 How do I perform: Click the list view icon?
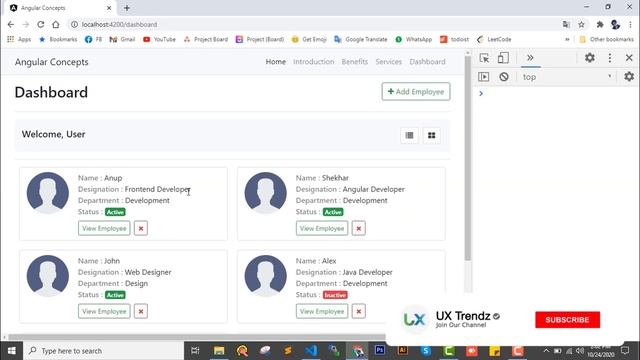(x=409, y=136)
